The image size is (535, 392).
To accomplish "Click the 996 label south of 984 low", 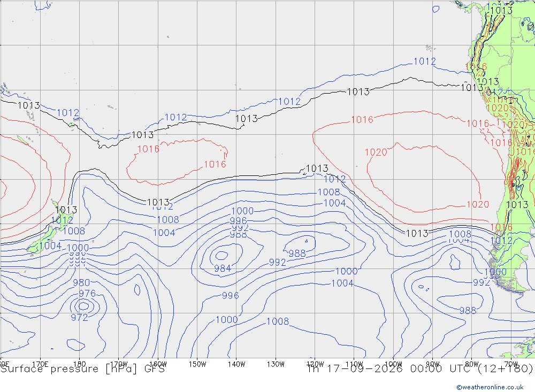I will [x=230, y=295].
